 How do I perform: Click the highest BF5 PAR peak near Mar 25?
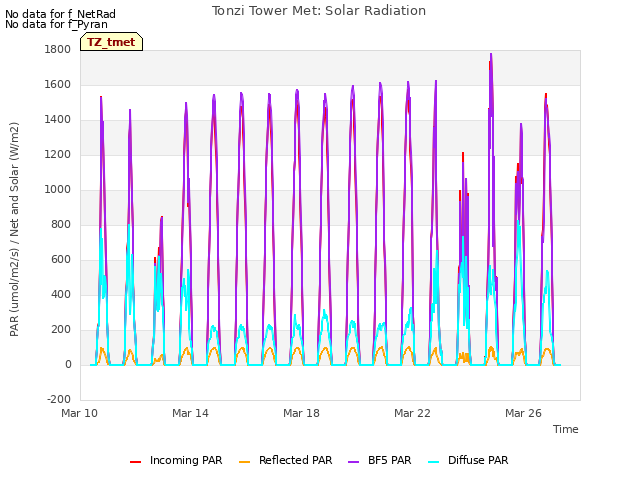491,54
